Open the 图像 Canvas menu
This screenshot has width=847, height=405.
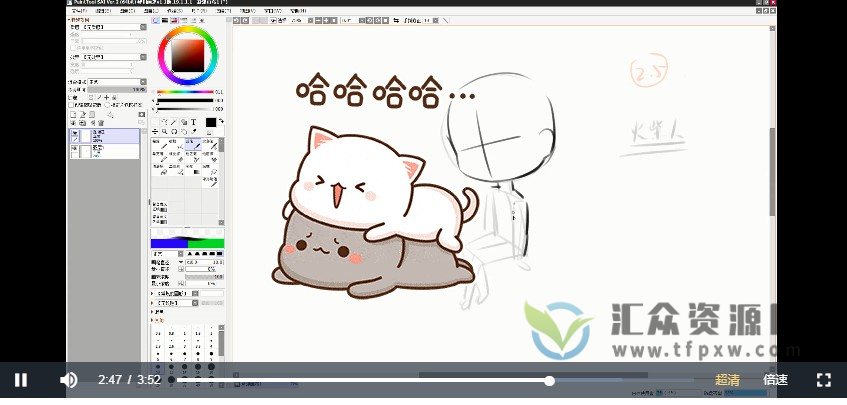[127, 10]
